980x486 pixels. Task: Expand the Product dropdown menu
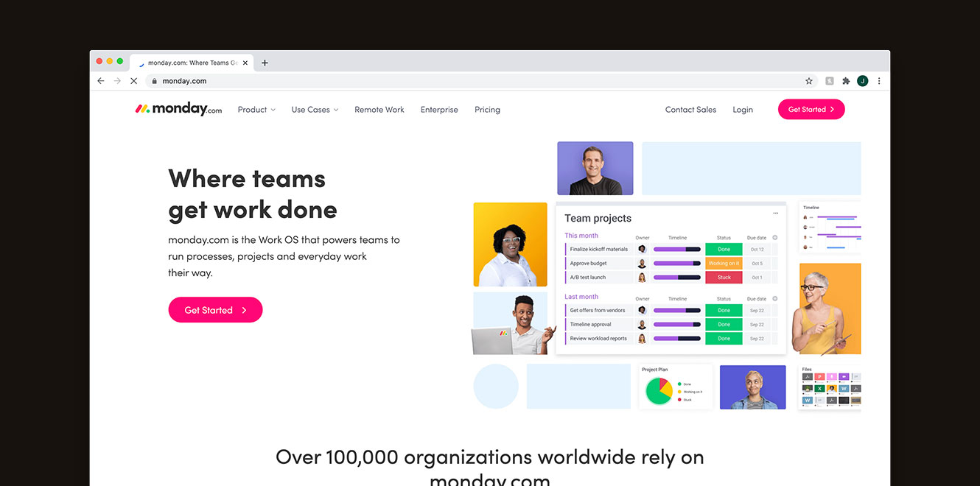pyautogui.click(x=256, y=110)
